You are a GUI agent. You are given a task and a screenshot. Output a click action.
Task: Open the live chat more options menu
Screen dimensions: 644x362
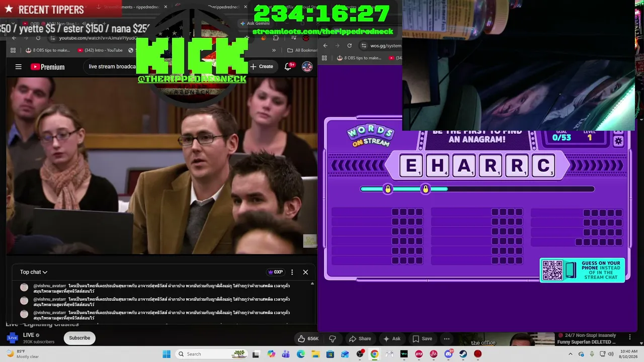[x=292, y=272]
